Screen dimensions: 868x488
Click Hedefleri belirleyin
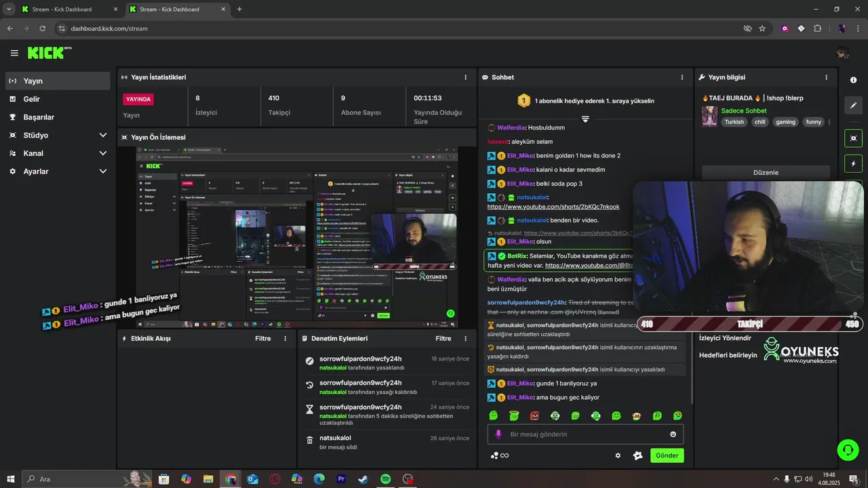click(728, 355)
